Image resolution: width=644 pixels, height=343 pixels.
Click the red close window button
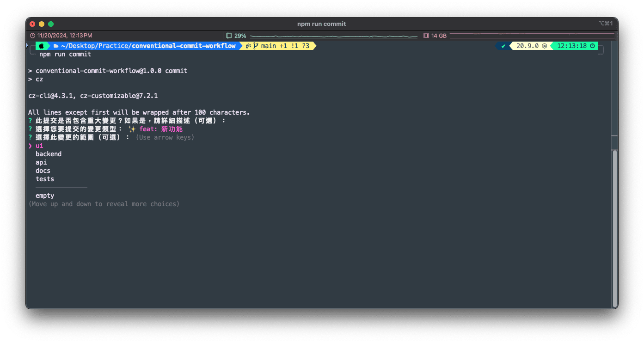click(32, 24)
